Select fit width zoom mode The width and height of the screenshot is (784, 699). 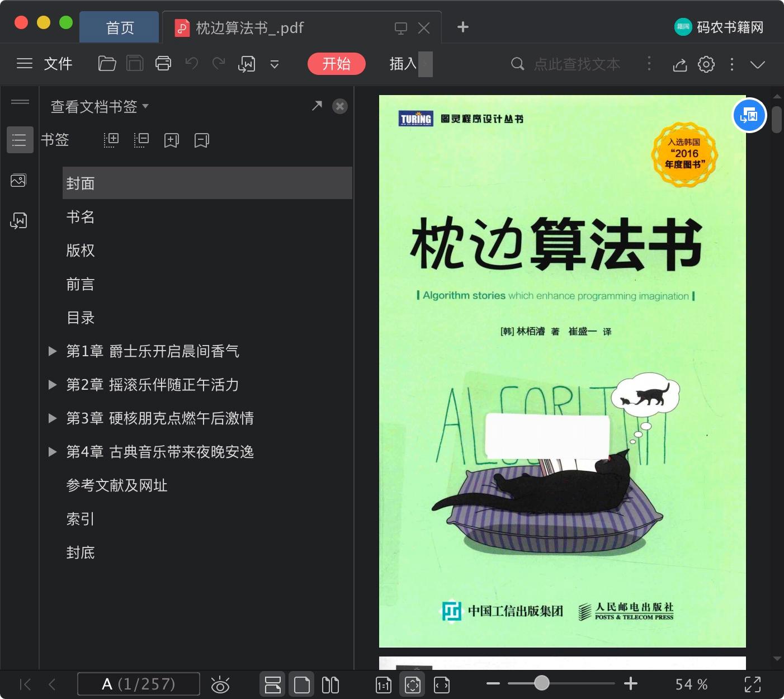tap(442, 684)
